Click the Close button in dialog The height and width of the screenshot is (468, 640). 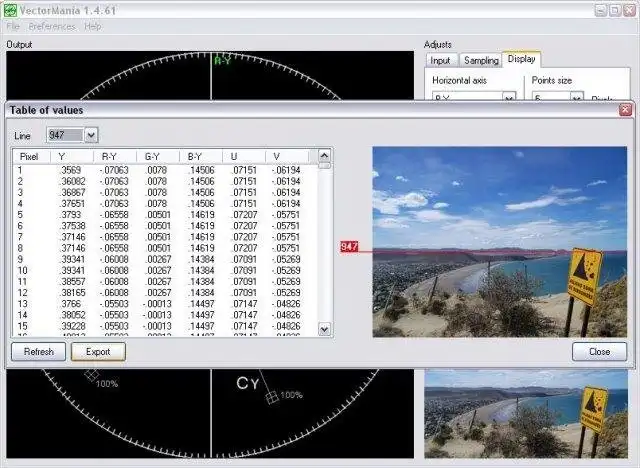[x=599, y=352]
